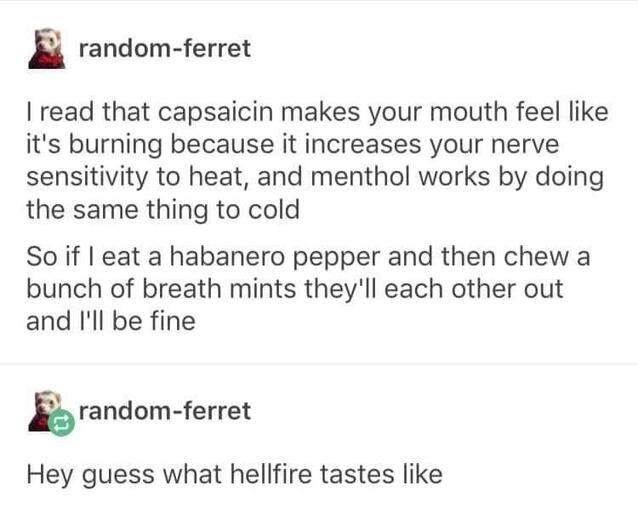Click the divider line between the two posts
Viewport: 638px width, 520px height.
click(319, 364)
